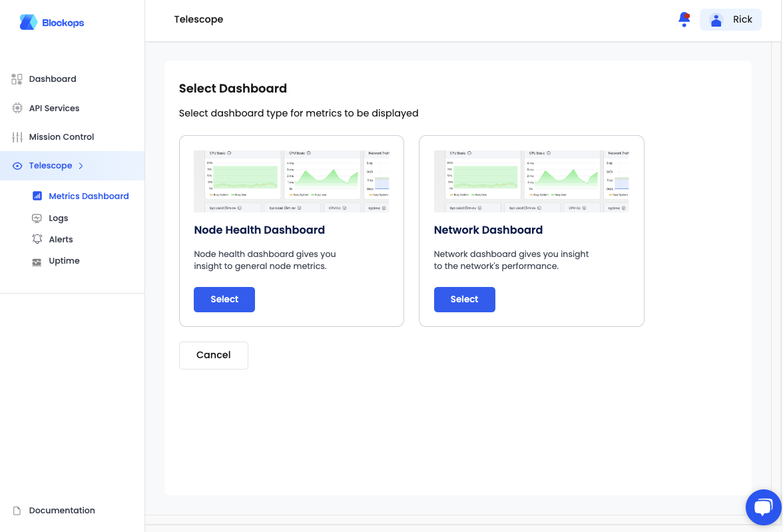Click the API Services chip icon
Image resolution: width=783 pixels, height=532 pixels.
17,108
